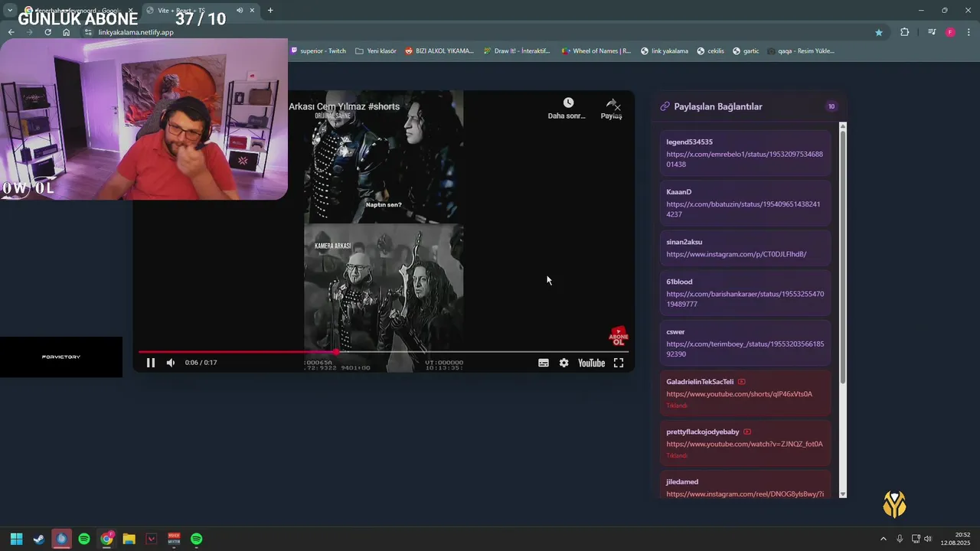Open a new browser tab

tap(270, 10)
